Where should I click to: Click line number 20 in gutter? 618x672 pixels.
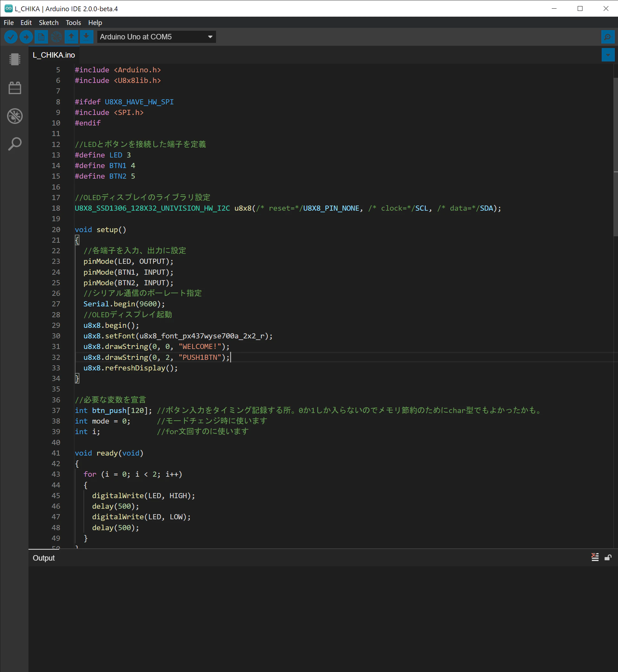click(x=56, y=230)
